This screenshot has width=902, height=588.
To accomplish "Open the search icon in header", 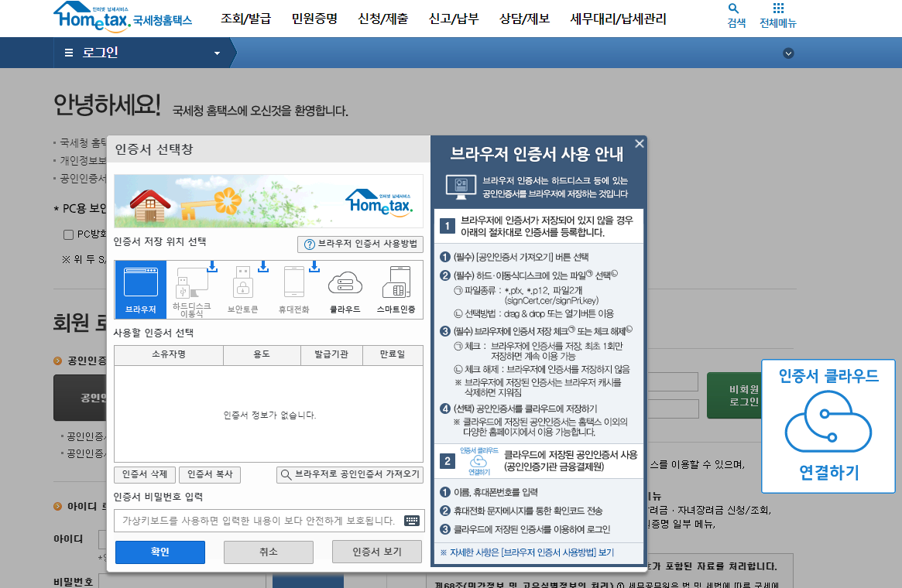I will pos(736,15).
